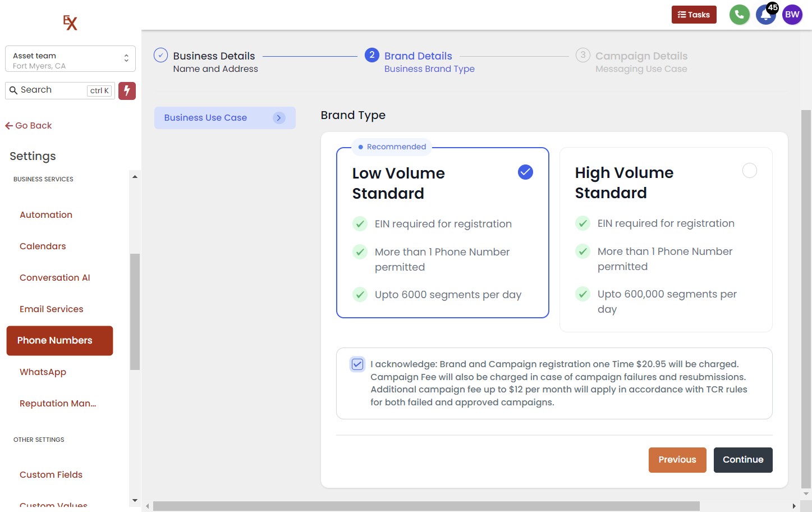Open Phone Numbers settings menu item
The image size is (812, 512).
59,340
